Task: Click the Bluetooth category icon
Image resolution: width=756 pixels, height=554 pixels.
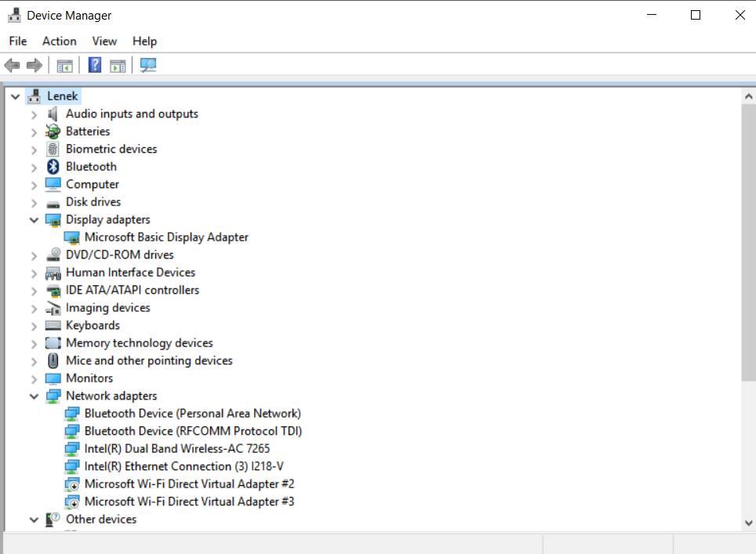Action: 53,167
